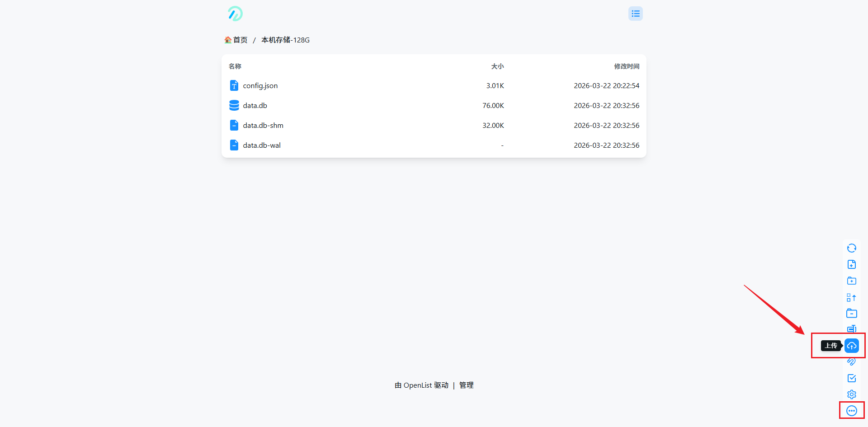The height and width of the screenshot is (427, 868).
Task: Open the config.json file
Action: click(x=260, y=85)
